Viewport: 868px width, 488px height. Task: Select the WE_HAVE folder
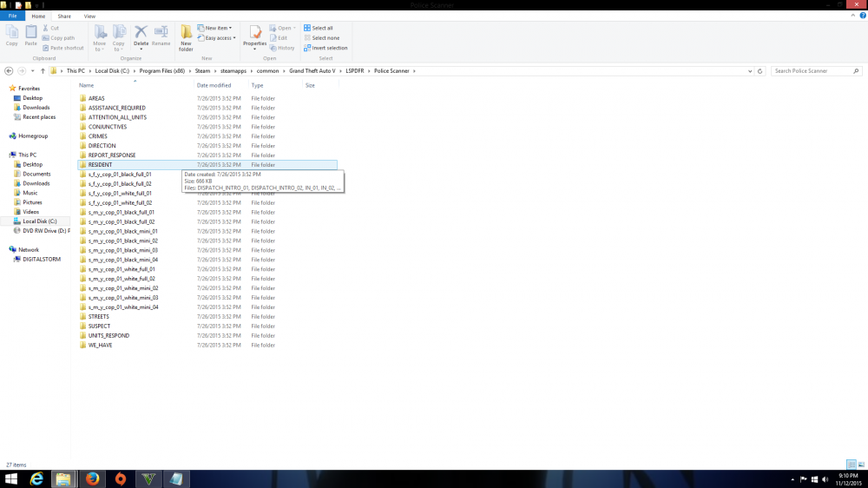pos(100,345)
